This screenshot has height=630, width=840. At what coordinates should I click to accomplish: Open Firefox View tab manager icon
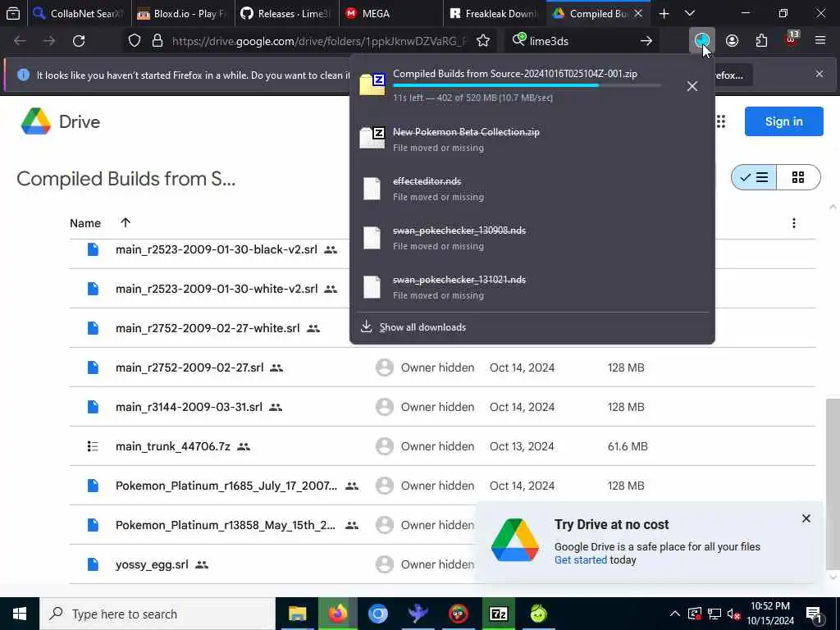click(13, 13)
